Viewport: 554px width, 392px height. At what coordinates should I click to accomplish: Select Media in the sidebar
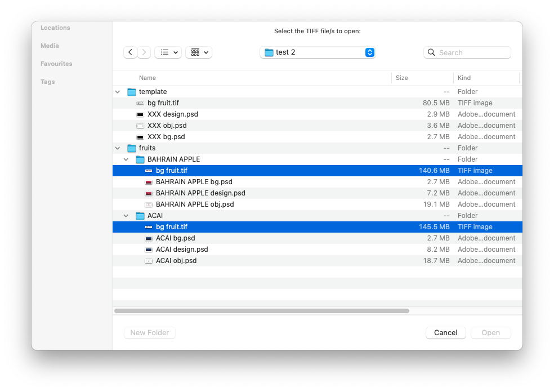pos(50,46)
